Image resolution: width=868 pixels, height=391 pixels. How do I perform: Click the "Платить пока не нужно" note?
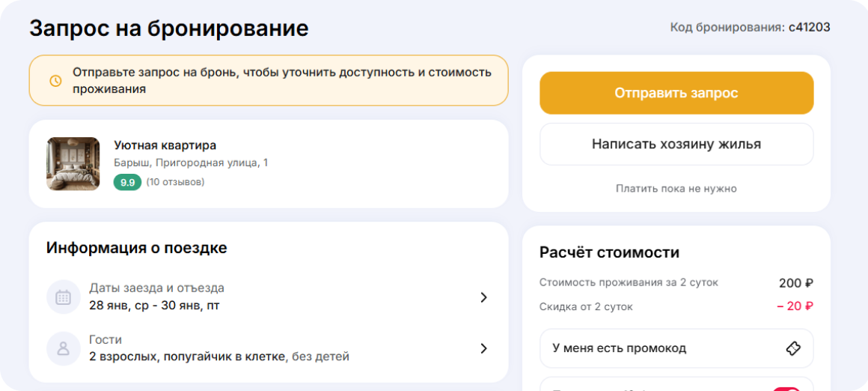[x=676, y=189]
